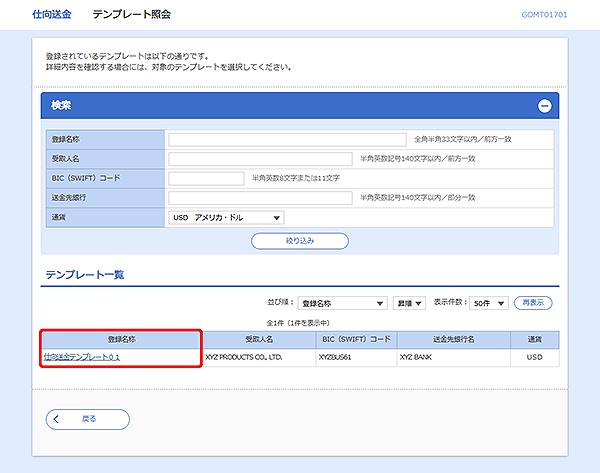The height and width of the screenshot is (473, 600).
Task: Open the 並び順 dropdown set to 登録名称
Action: tap(342, 303)
